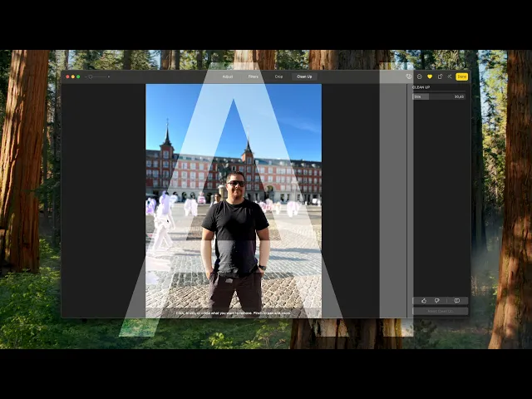Open the more options ellipsis menu
Image resolution: width=532 pixels, height=399 pixels.
click(419, 76)
